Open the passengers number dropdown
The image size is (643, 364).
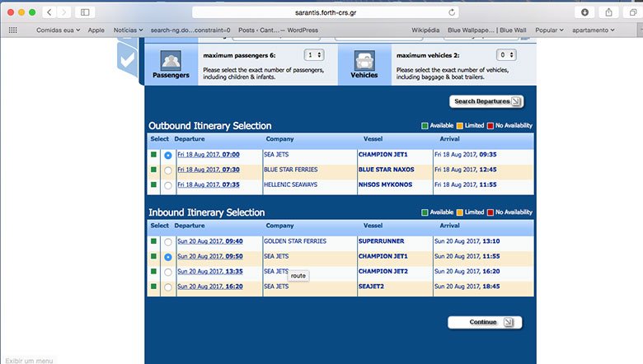click(x=314, y=55)
